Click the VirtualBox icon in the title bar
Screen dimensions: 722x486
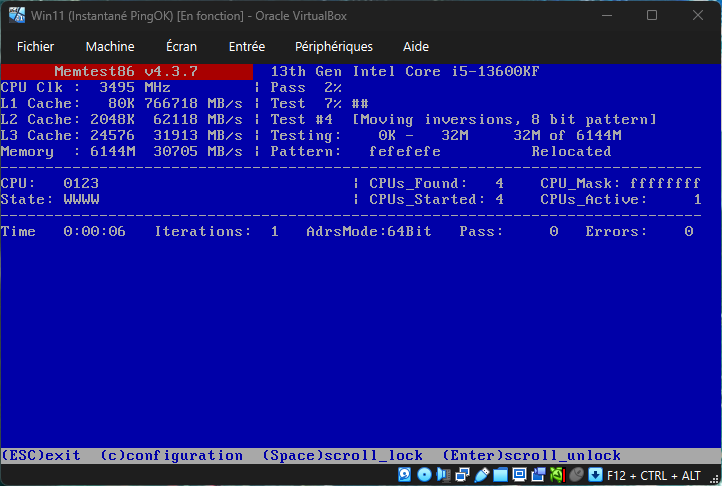pyautogui.click(x=16, y=16)
